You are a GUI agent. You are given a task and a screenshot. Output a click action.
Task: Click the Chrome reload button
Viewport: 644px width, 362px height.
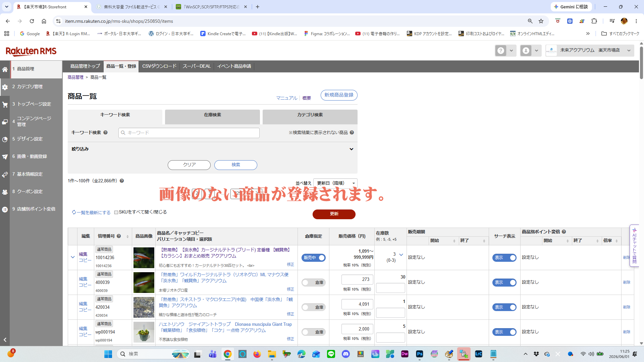[x=32, y=21]
